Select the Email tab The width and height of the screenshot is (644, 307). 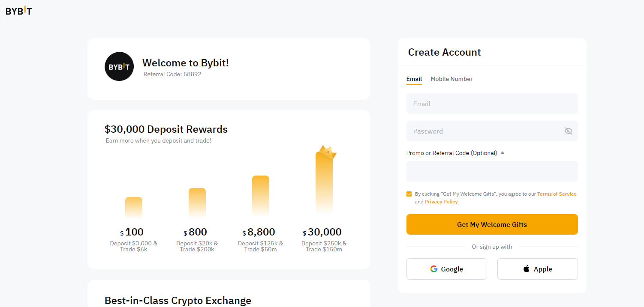[x=414, y=79]
